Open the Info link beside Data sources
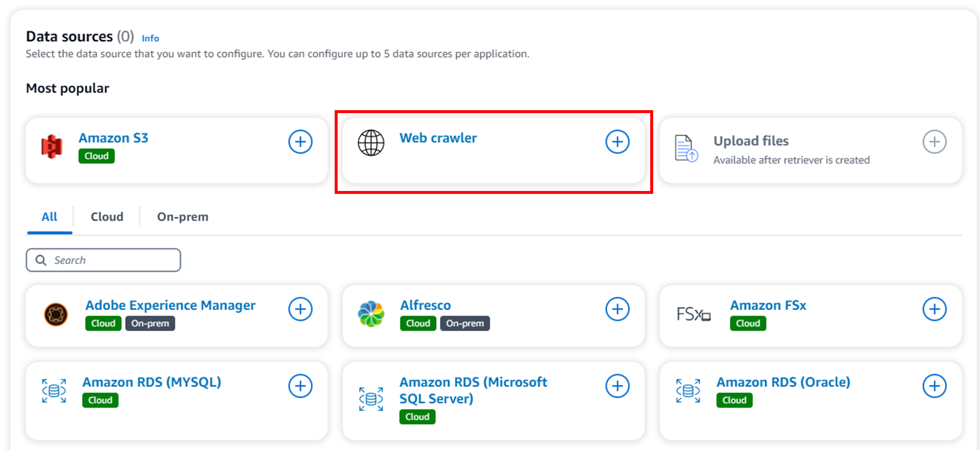 (x=150, y=38)
